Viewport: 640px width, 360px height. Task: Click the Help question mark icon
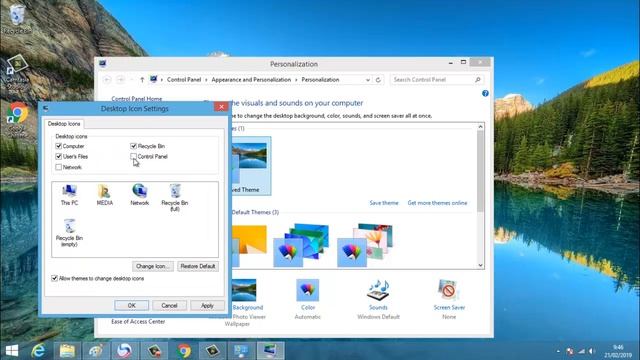click(485, 93)
